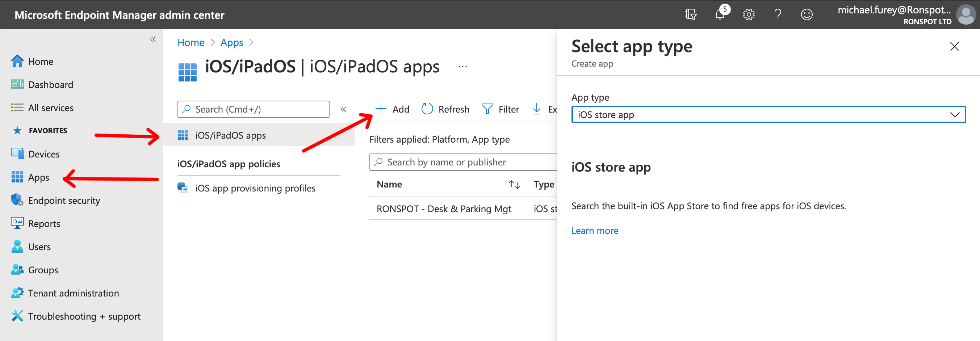Click the FAVORITES star heading
The height and width of the screenshot is (341, 980).
click(39, 131)
